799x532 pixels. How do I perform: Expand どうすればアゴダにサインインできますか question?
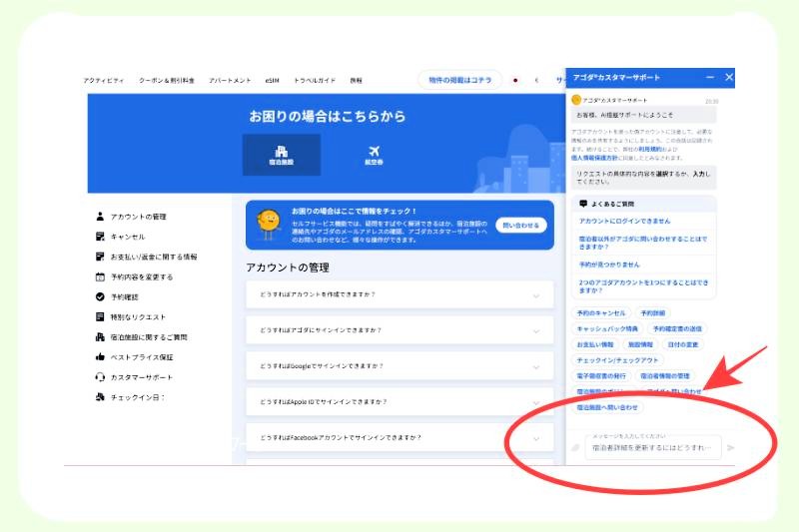pyautogui.click(x=399, y=330)
